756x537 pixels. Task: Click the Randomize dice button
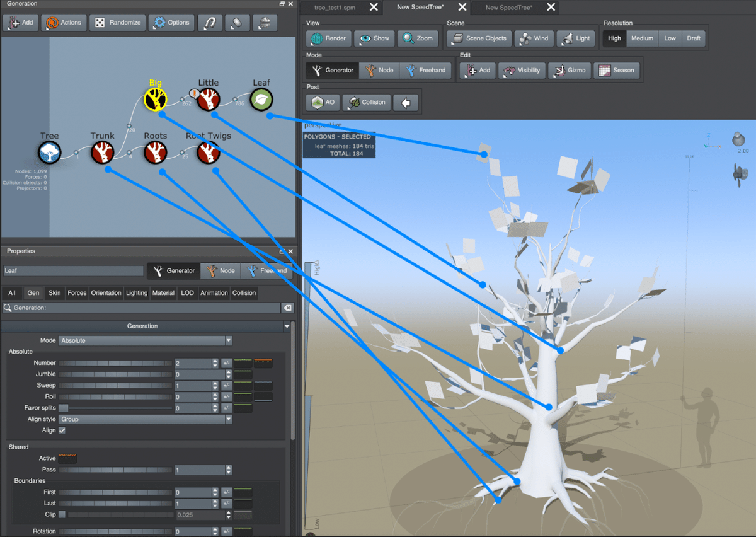point(118,23)
